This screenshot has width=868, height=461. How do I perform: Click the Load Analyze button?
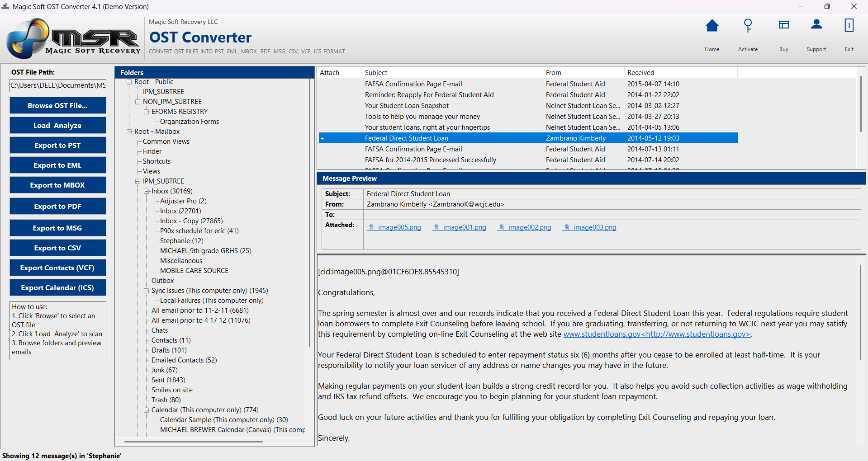click(x=58, y=125)
